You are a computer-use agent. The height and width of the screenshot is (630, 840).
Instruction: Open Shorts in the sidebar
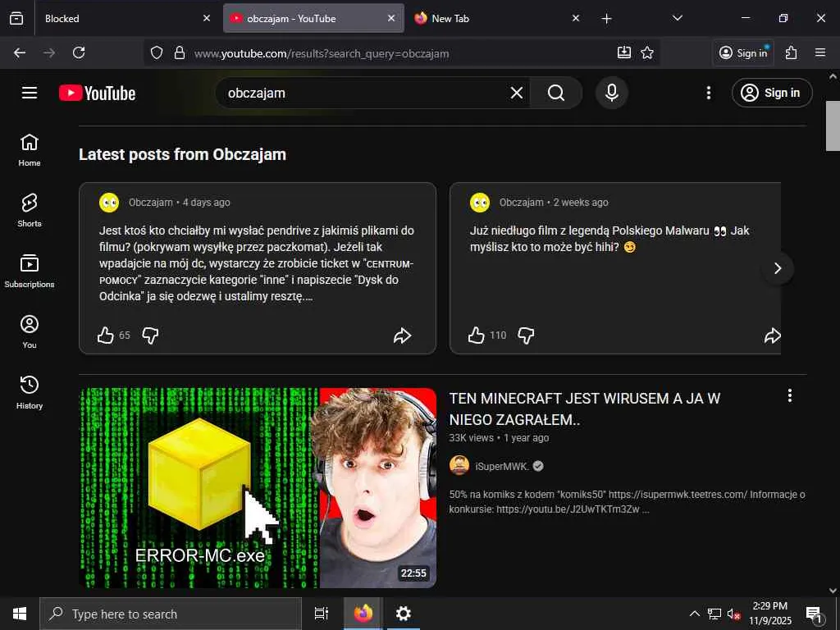(30, 211)
